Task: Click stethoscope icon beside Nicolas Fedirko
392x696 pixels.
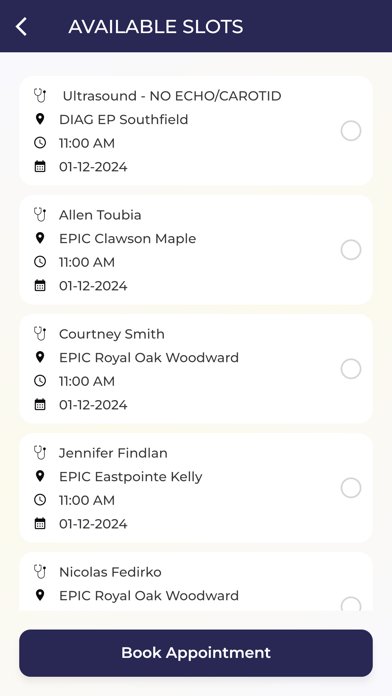Action: tap(40, 571)
